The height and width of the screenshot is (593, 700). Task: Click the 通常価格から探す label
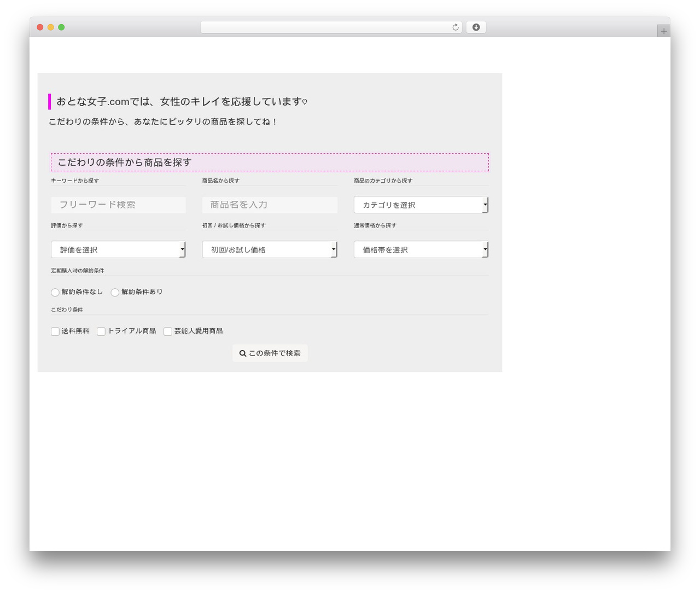[x=375, y=225]
